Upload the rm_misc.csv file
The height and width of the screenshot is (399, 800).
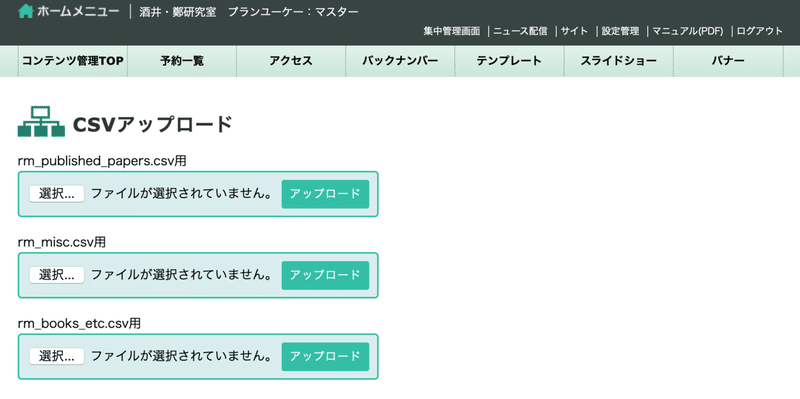pyautogui.click(x=325, y=275)
